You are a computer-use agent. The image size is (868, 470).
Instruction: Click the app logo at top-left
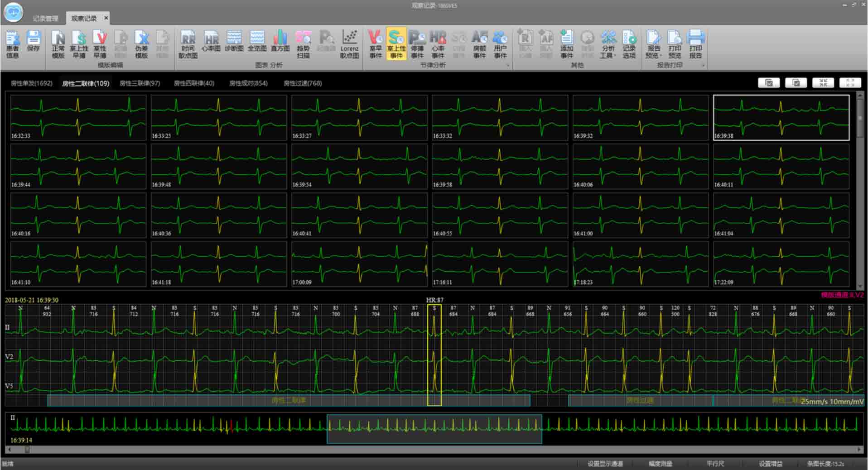[13, 12]
